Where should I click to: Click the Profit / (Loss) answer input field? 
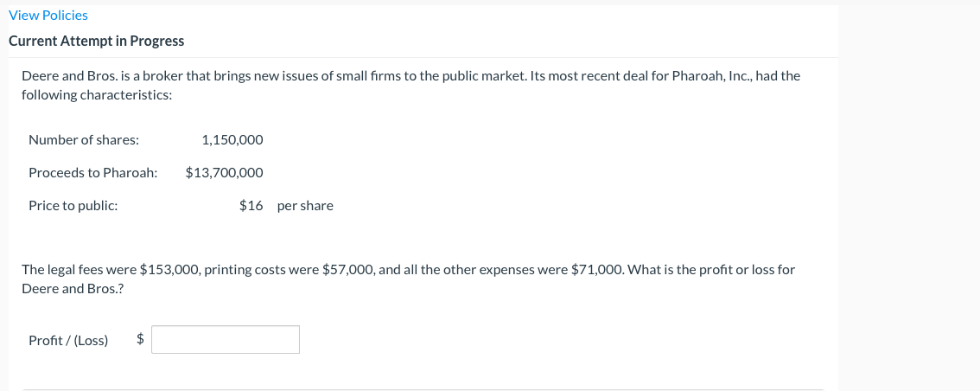click(x=226, y=340)
